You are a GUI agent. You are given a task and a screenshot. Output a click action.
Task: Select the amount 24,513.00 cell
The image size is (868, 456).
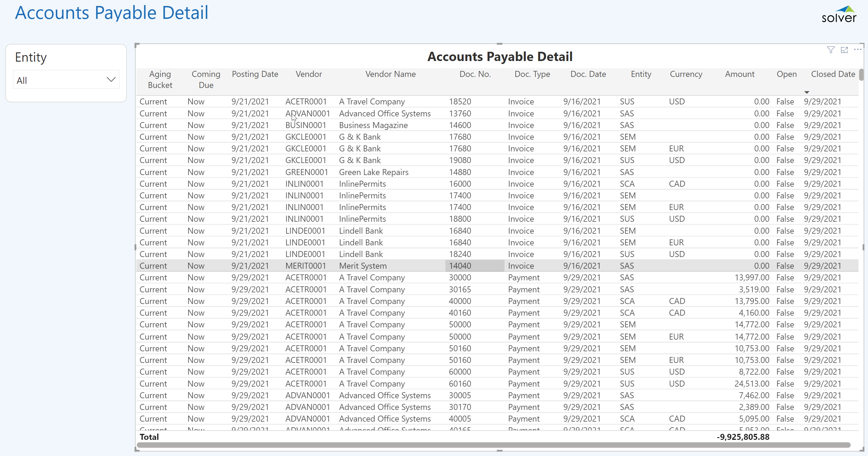tap(751, 384)
